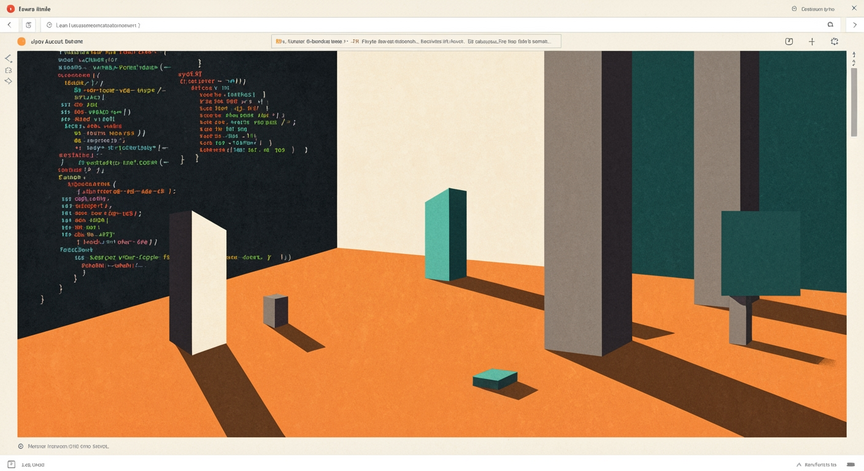Focus the address bar text field
Image resolution: width=864 pixels, height=471 pixels.
pyautogui.click(x=439, y=25)
